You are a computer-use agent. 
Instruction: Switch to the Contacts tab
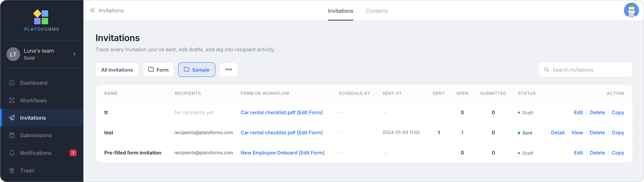(377, 11)
